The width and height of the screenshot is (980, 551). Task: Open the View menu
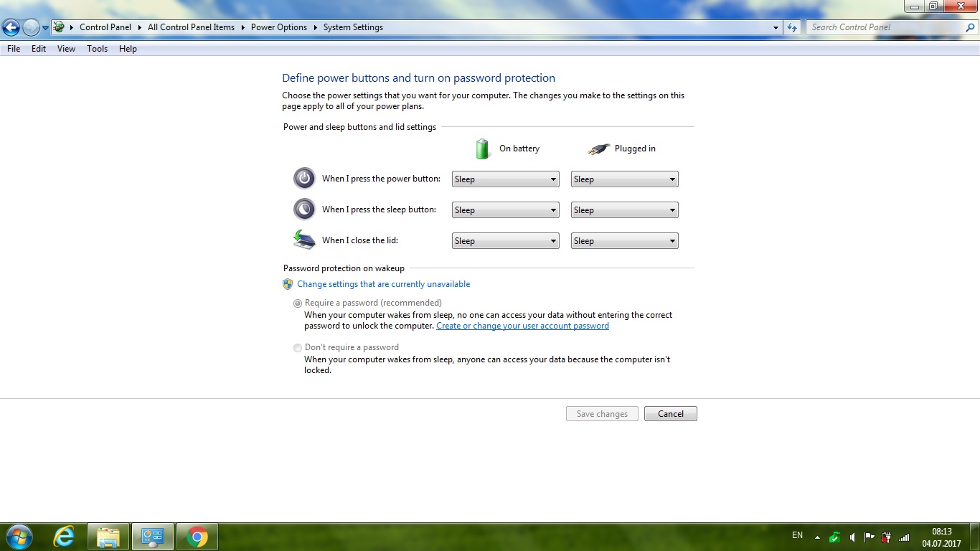(66, 49)
